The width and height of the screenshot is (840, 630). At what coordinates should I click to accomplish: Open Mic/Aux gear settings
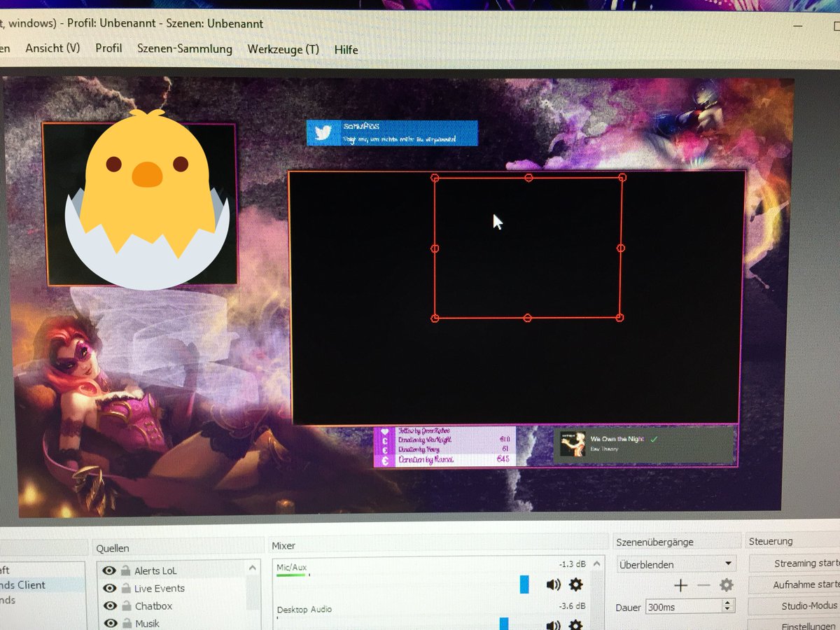coord(575,584)
